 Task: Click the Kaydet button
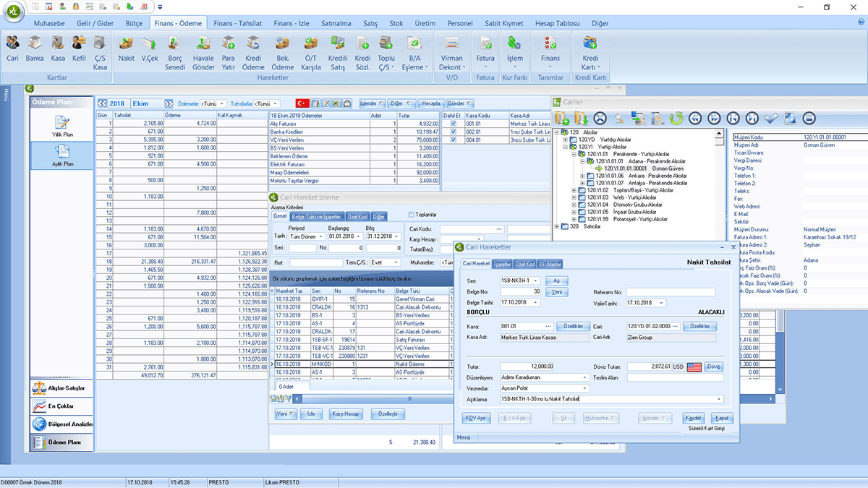(x=693, y=418)
